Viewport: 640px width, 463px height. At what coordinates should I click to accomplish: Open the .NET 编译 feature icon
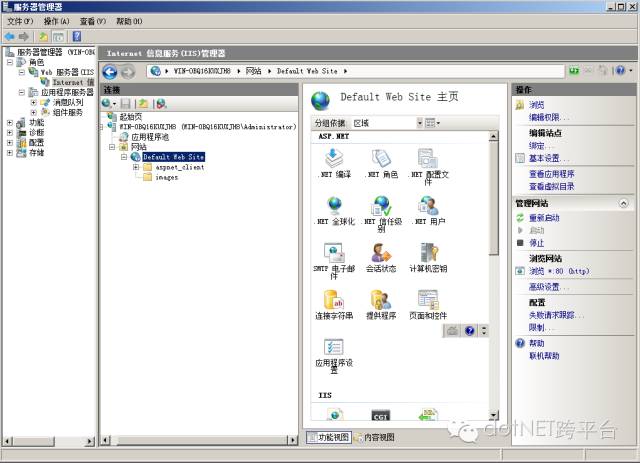tap(334, 163)
